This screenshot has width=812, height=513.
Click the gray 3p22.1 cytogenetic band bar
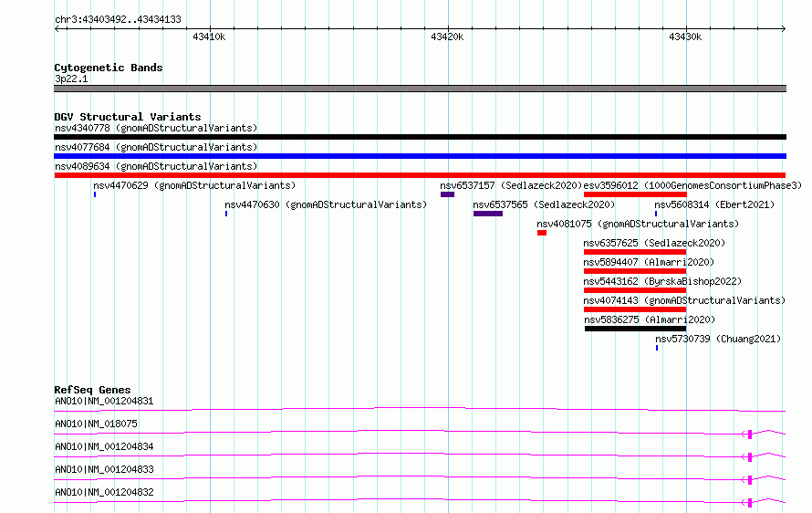tap(420, 89)
